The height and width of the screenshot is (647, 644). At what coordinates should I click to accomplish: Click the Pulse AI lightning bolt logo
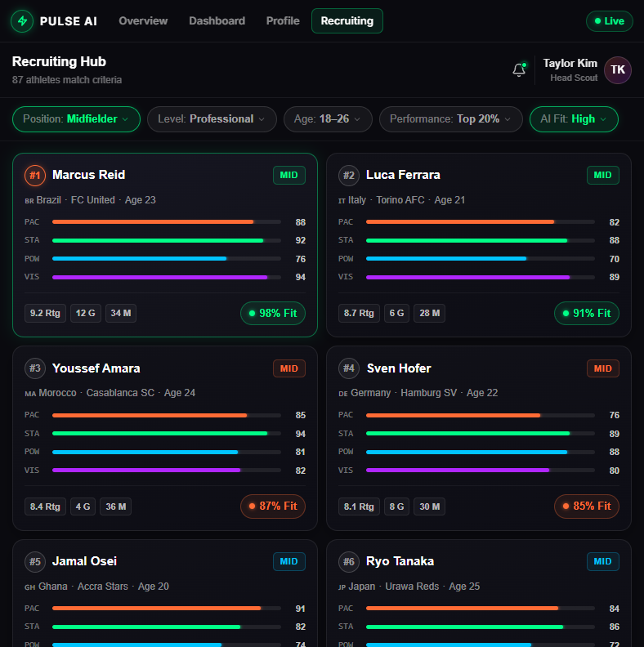point(23,21)
